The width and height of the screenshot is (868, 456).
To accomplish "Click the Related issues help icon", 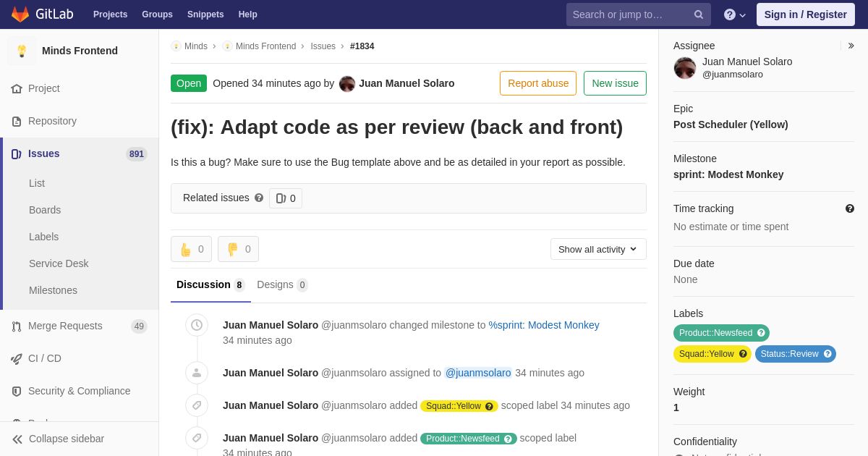I will [259, 198].
